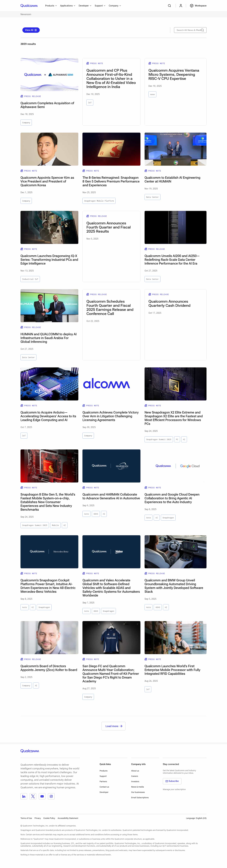Click the Qualcomm Mercedes-Benz thumbnail

[49, 552]
